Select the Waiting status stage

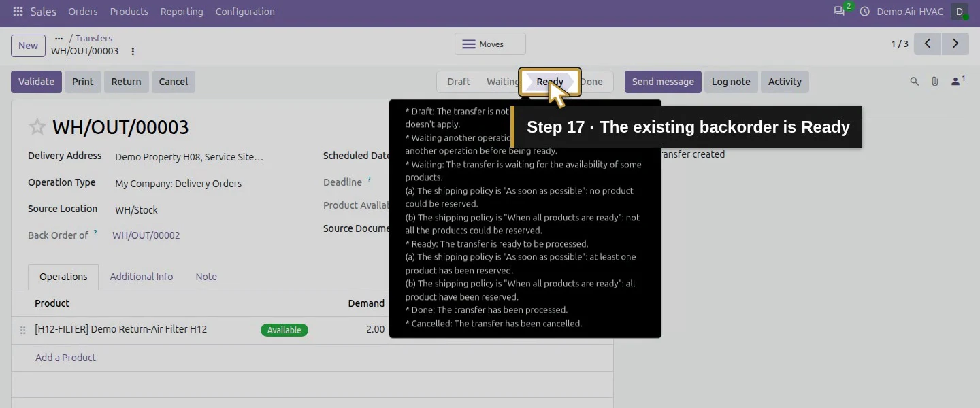(x=502, y=82)
